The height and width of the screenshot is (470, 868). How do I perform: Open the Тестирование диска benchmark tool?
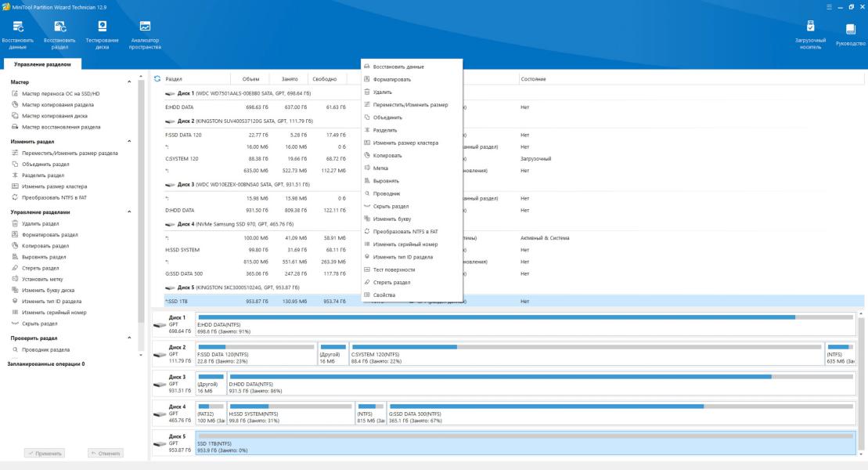[x=102, y=34]
